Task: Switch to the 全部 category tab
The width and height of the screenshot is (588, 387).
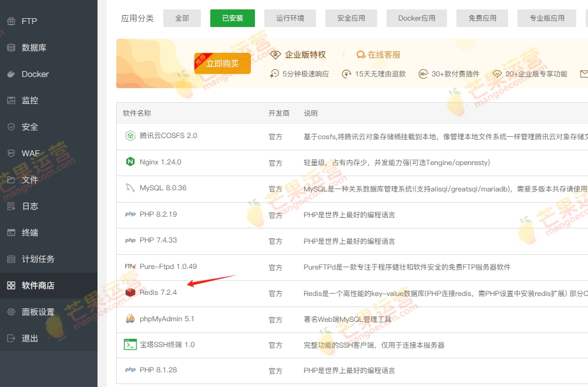Action: tap(182, 18)
